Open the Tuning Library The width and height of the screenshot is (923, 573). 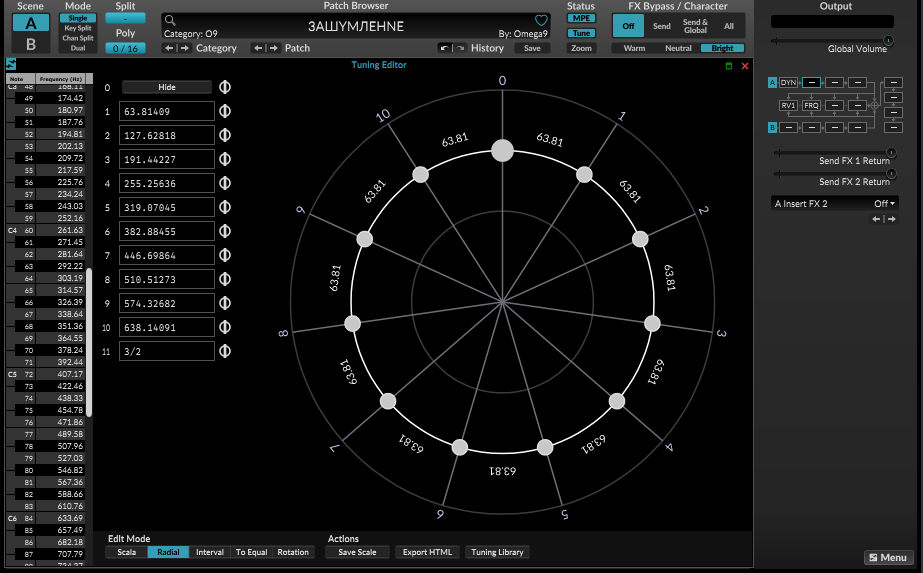[x=497, y=552]
